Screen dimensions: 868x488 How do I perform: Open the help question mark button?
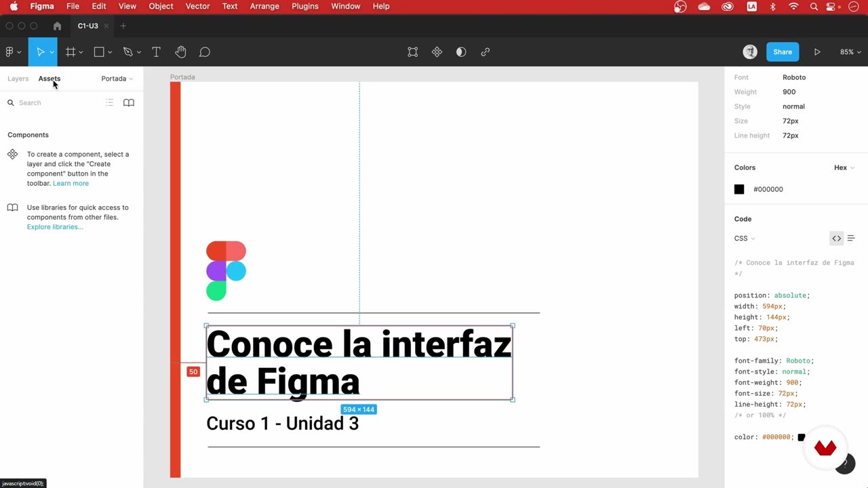click(845, 464)
